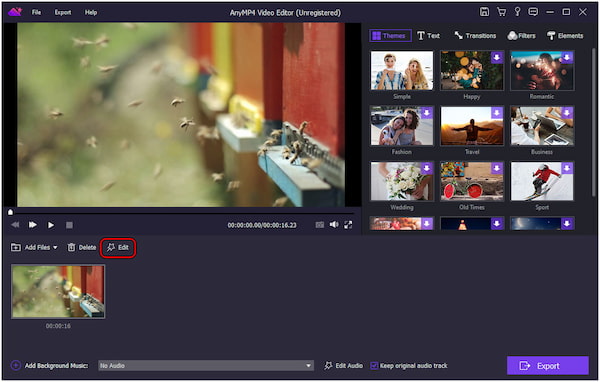The height and width of the screenshot is (382, 600).
Task: Click the playback progress slider handle
Action: tap(10, 212)
